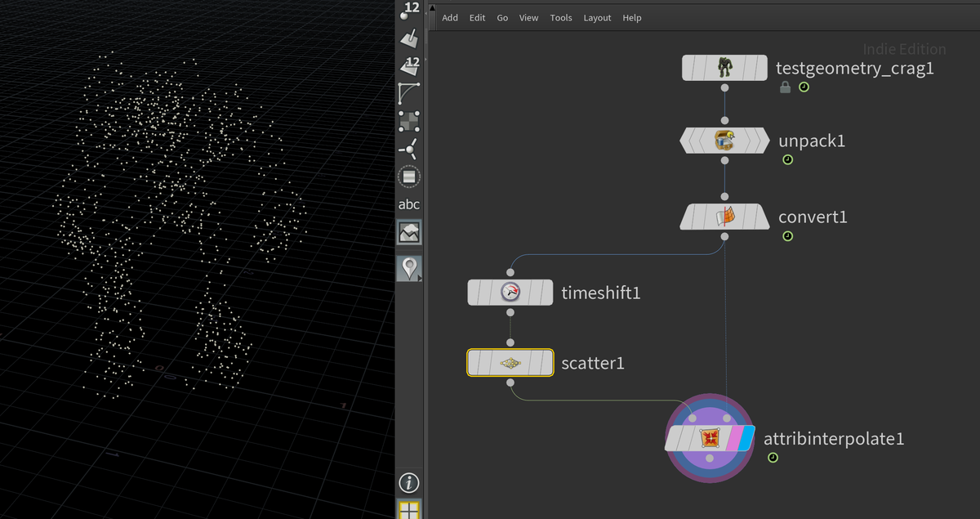Click first input connector of attribinterpolate1
The image size is (980, 519).
693,418
